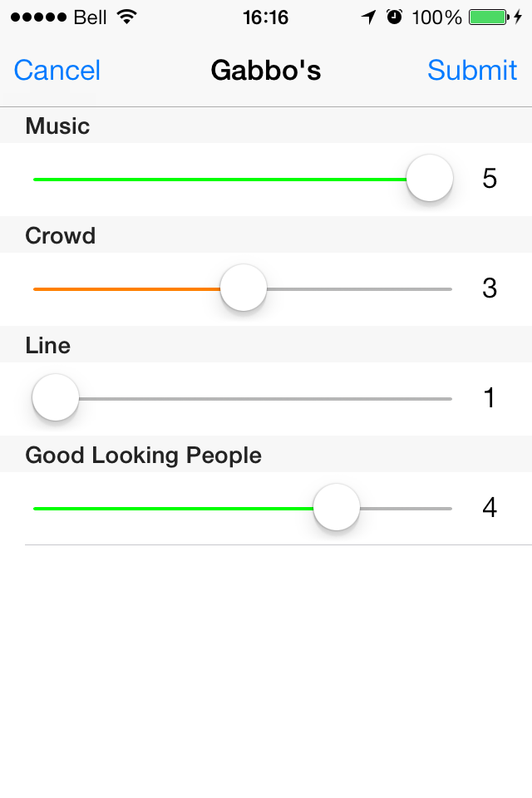Tap the signal strength dots

tap(39, 17)
